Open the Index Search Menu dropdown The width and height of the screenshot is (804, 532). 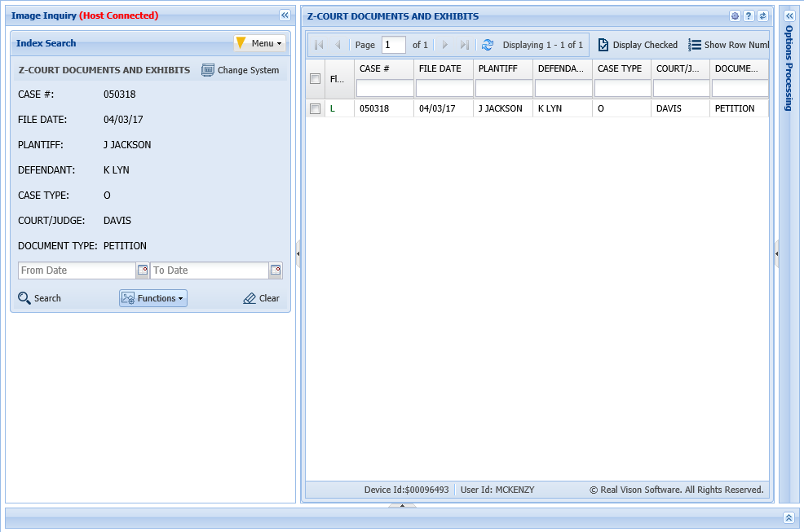[259, 43]
